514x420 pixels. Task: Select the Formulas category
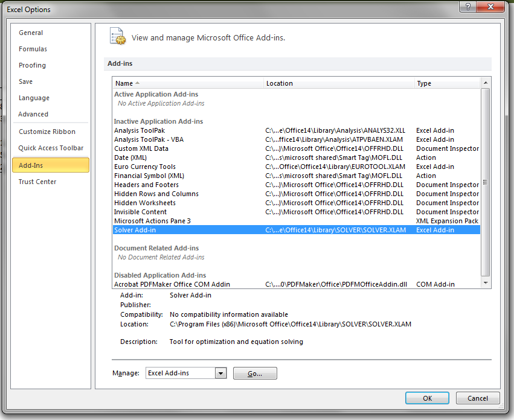click(33, 49)
